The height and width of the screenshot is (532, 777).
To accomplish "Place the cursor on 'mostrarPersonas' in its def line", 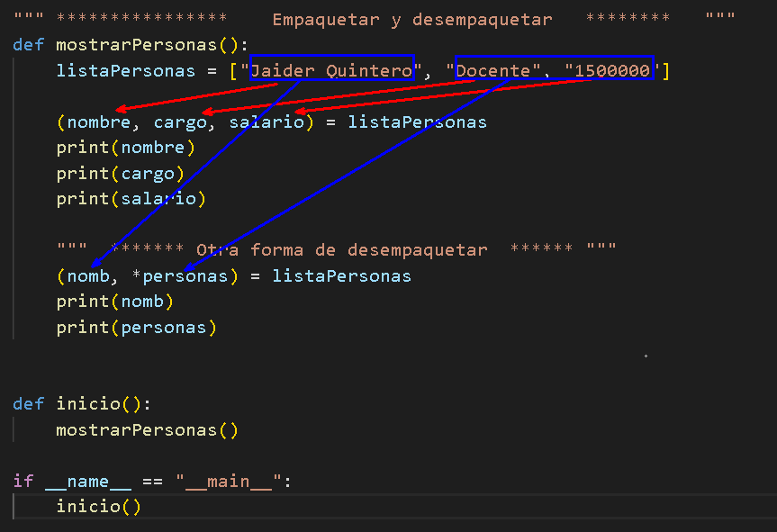I will pyautogui.click(x=136, y=45).
